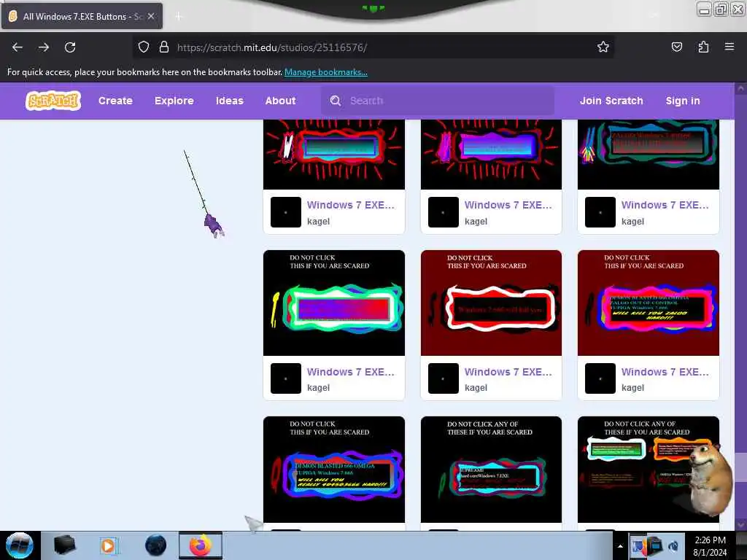Click kagel username in the top-middle card

[x=476, y=222]
